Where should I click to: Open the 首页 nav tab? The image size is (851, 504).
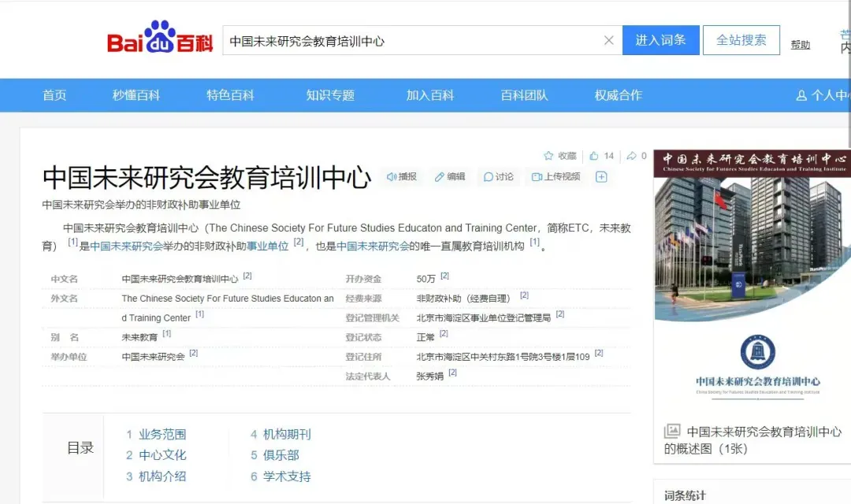pyautogui.click(x=54, y=95)
